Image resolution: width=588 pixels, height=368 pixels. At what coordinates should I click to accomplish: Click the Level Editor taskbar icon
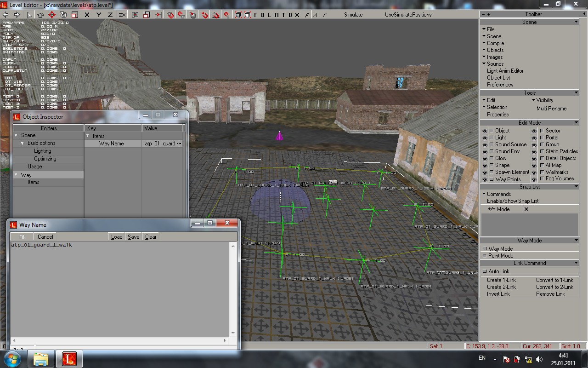coord(69,358)
